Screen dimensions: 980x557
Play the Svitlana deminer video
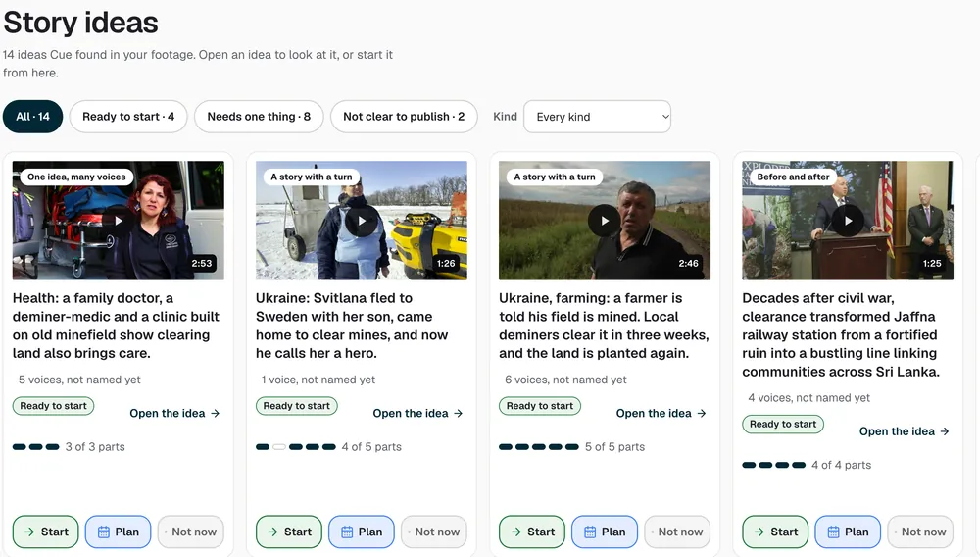[x=362, y=220]
